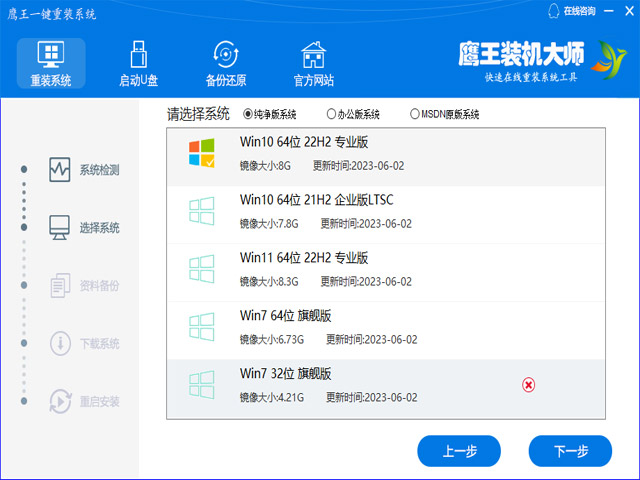Click 更新时间 of Win7 32位 旗舰版 row
The width and height of the screenshot is (640, 480).
372,398
